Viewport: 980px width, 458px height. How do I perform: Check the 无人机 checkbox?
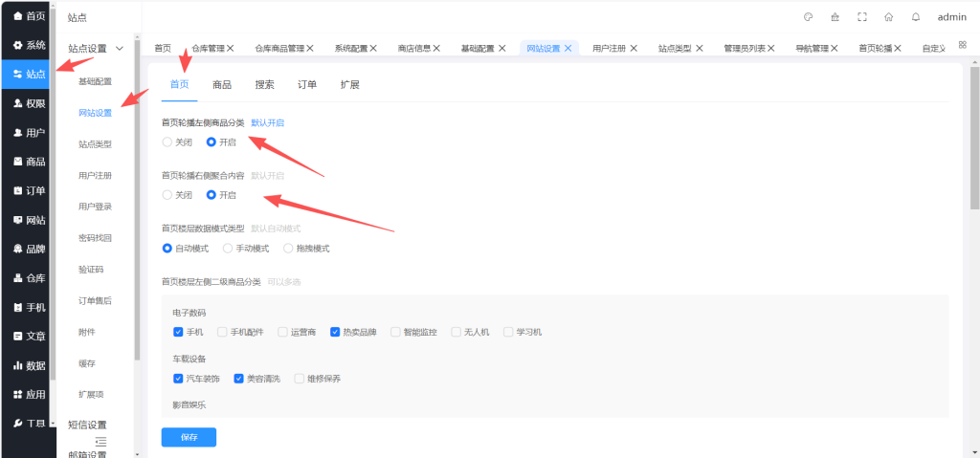pyautogui.click(x=457, y=332)
